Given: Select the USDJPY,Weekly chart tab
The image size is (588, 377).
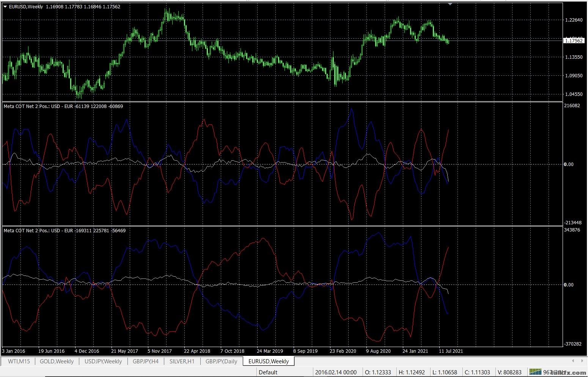Looking at the screenshot, I should pos(103,361).
